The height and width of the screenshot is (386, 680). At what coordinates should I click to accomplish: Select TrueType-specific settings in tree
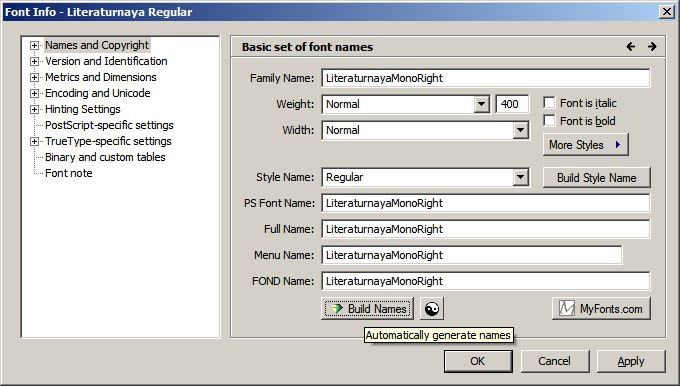[108, 141]
